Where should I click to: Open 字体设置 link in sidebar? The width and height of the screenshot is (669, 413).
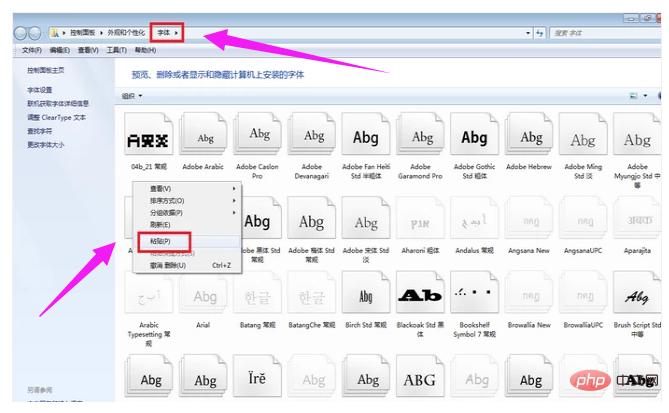tap(40, 90)
